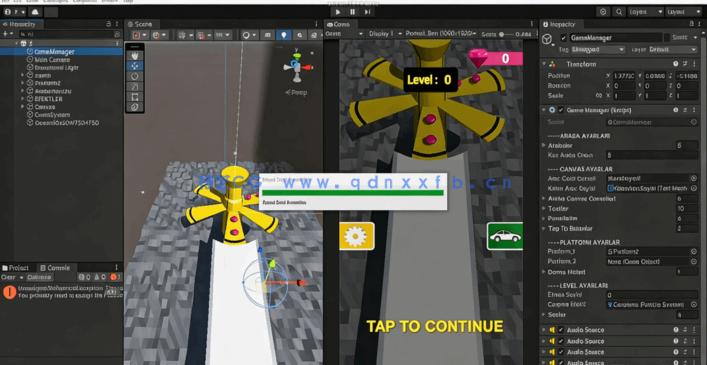707x365 pixels.
Task: Switch to the Console tab
Action: pos(55,268)
